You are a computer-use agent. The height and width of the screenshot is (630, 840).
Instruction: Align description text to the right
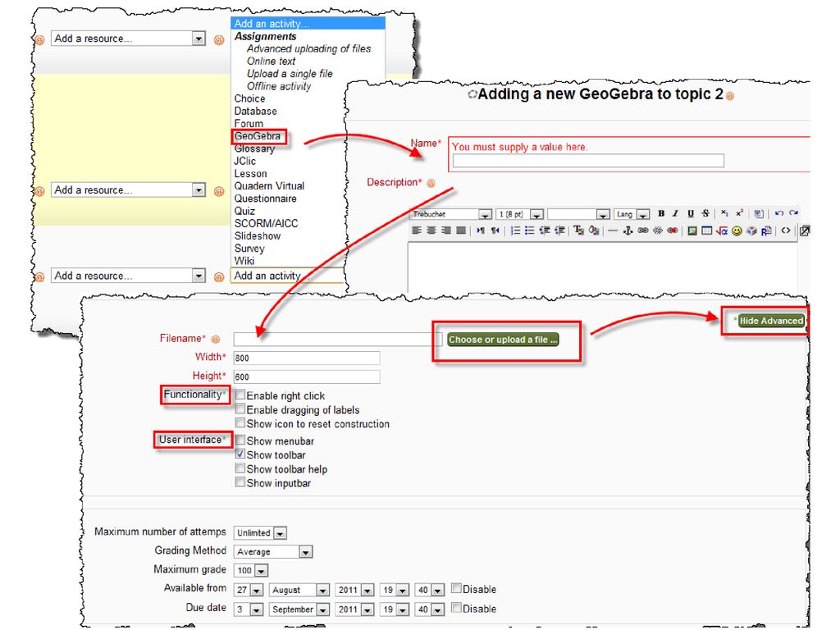(445, 231)
